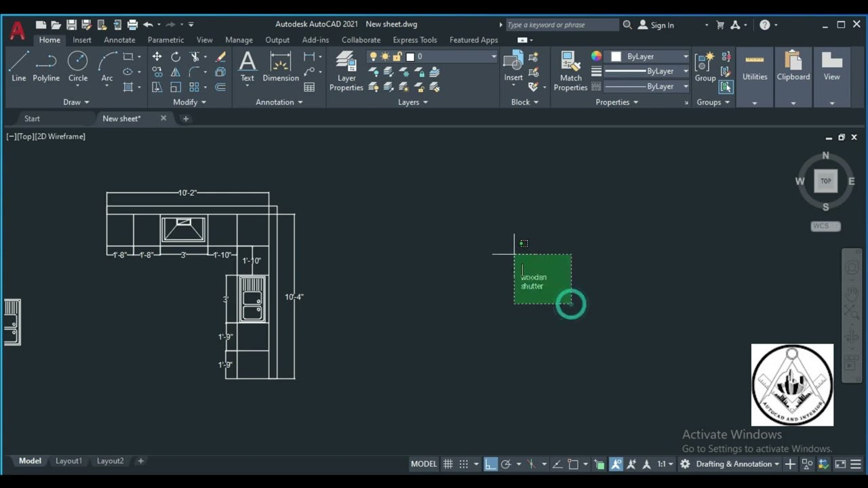868x488 pixels.
Task: Toggle annotation visibility in status bar
Action: [x=616, y=464]
